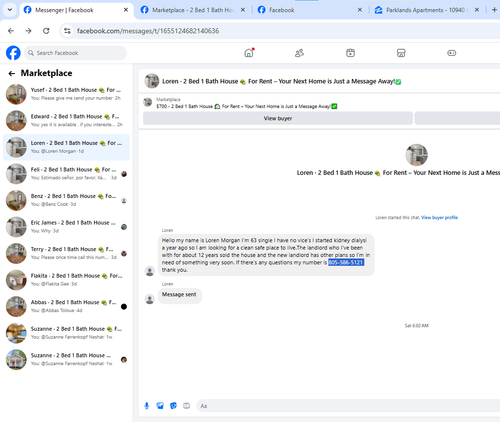
Task: Open Suzanne's chat with the white house photo
Action: (x=66, y=359)
